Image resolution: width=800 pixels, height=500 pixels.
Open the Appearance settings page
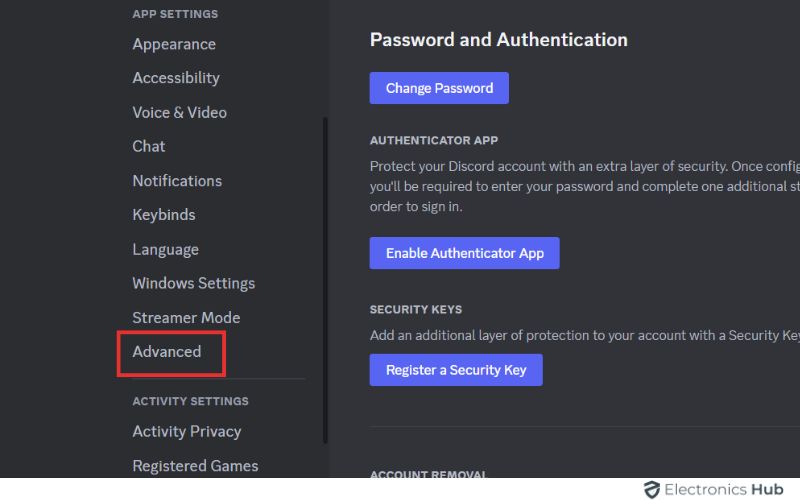[174, 44]
